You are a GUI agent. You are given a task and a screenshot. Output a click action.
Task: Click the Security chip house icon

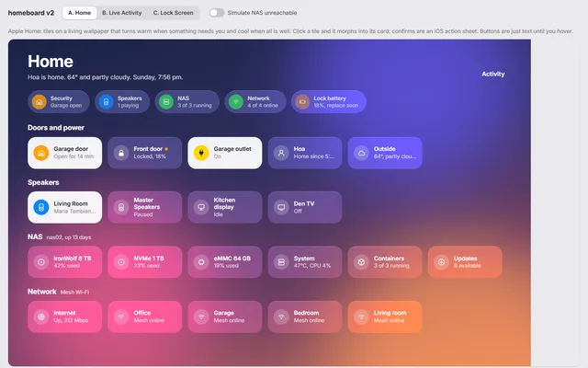pyautogui.click(x=39, y=102)
